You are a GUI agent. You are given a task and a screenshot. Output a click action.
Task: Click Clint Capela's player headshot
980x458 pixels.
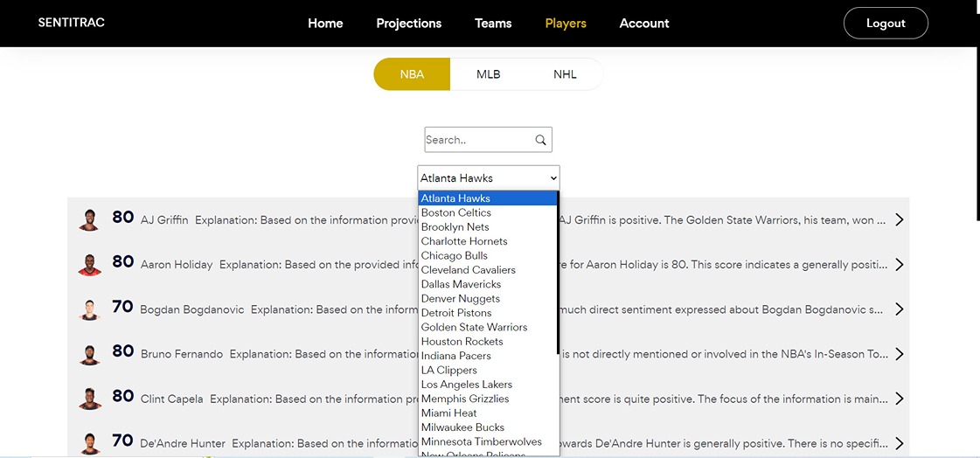[x=89, y=399]
